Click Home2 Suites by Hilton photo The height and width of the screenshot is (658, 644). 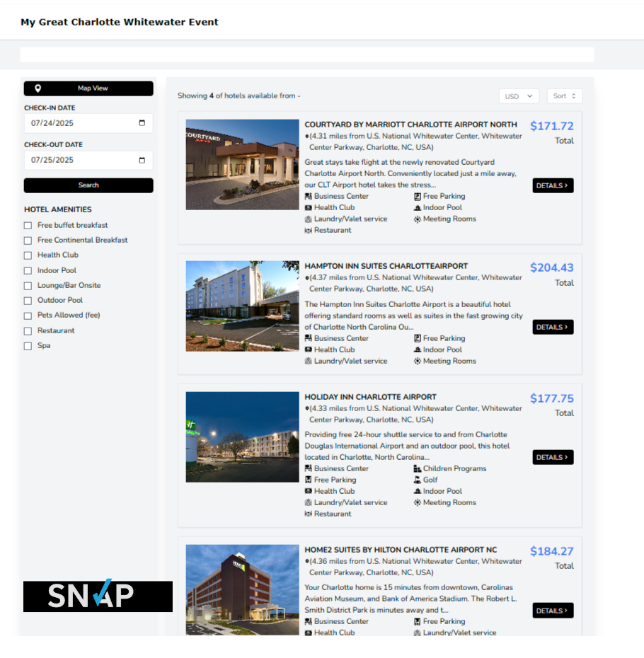point(242,589)
